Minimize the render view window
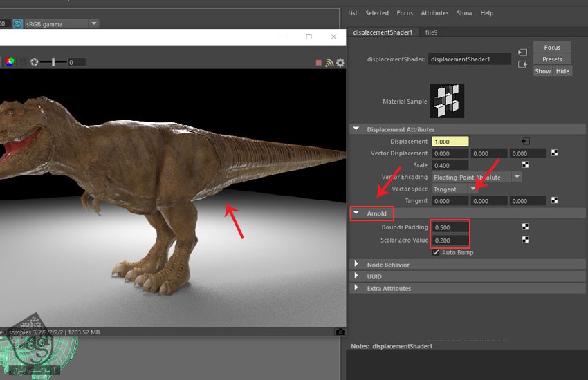 tap(284, 37)
